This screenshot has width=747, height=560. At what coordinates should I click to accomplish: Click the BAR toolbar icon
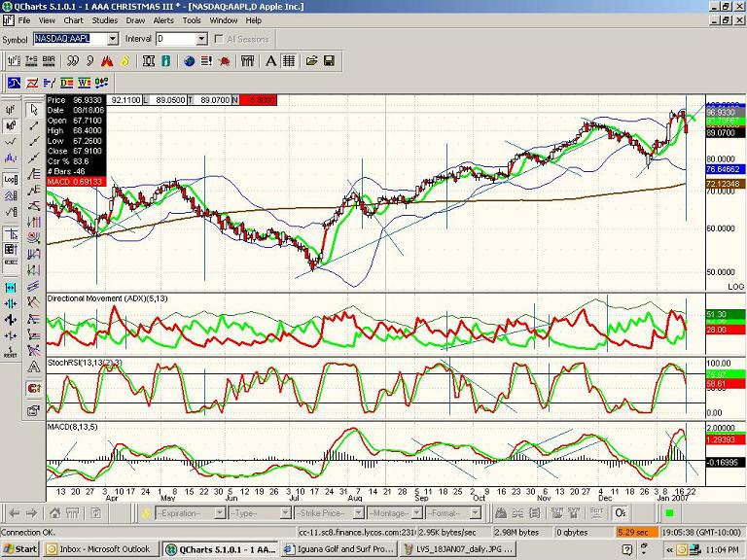[x=49, y=61]
